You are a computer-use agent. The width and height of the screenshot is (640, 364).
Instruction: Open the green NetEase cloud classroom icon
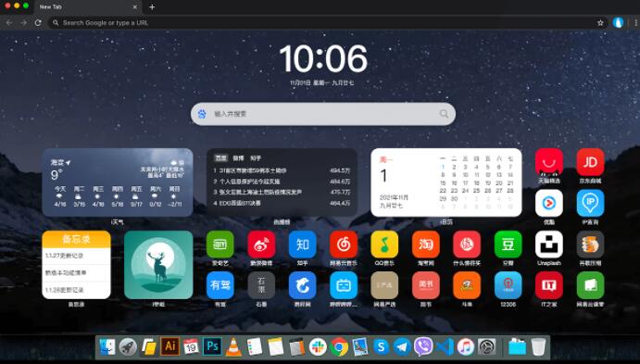[x=590, y=285]
